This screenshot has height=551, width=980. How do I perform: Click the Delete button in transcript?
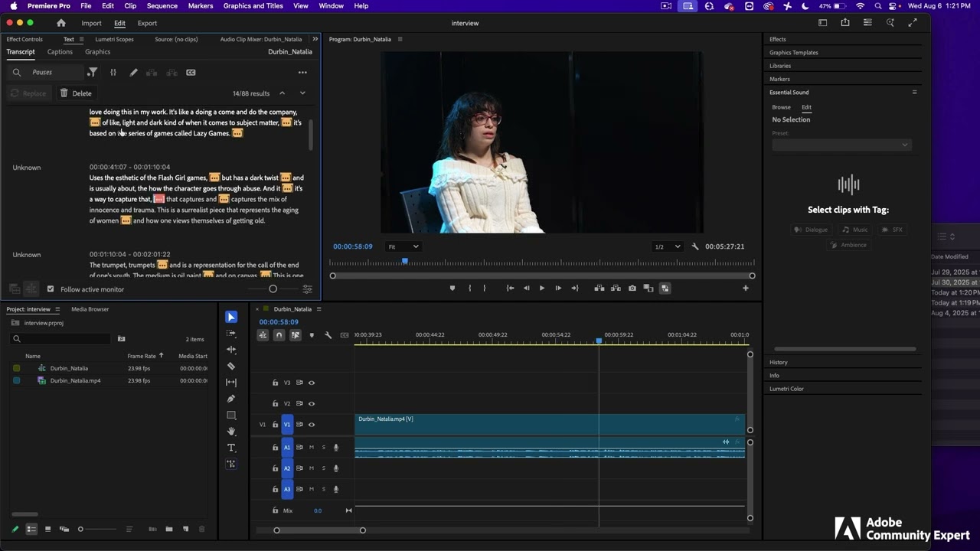76,93
